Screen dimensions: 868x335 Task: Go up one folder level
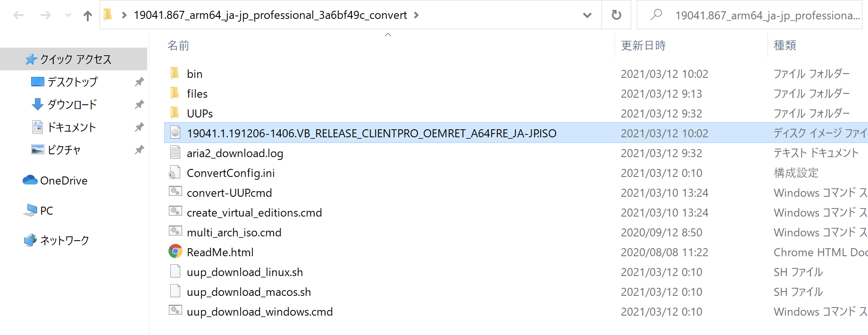pyautogui.click(x=88, y=16)
